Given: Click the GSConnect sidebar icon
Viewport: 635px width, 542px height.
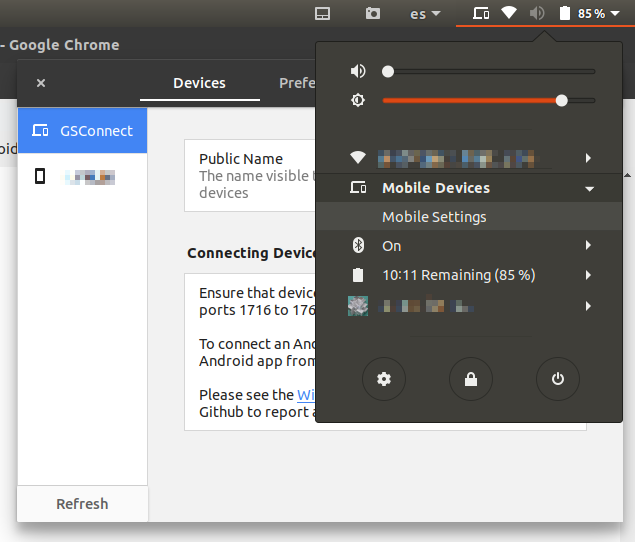Looking at the screenshot, I should click(x=40, y=130).
